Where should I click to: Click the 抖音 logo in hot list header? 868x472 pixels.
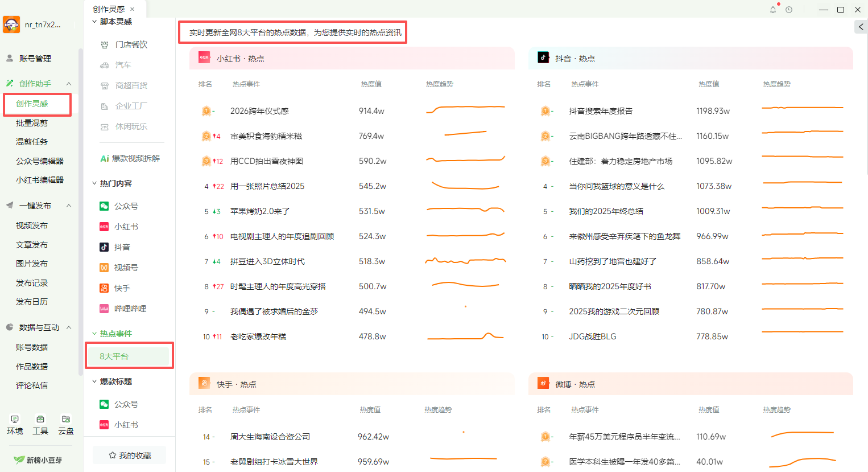(x=543, y=58)
